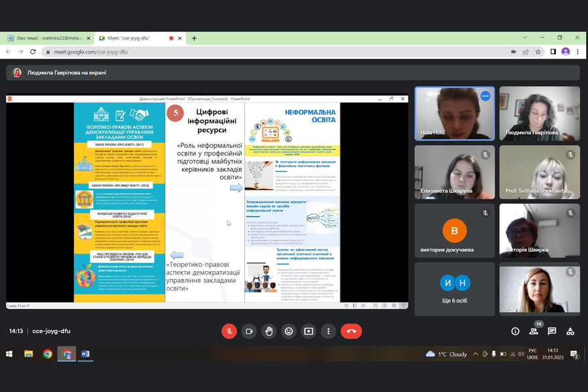Select виктория докучаева participant tile

coord(455,231)
